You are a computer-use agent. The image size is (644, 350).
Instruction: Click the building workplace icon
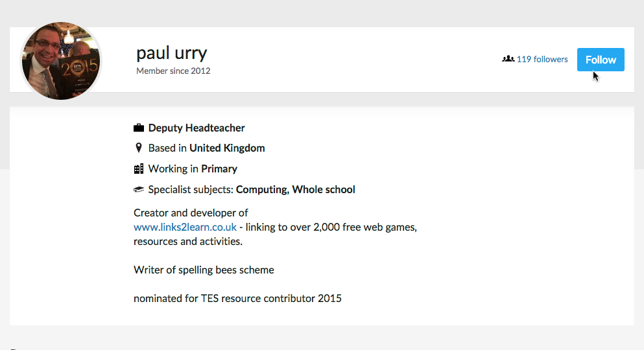[138, 169]
